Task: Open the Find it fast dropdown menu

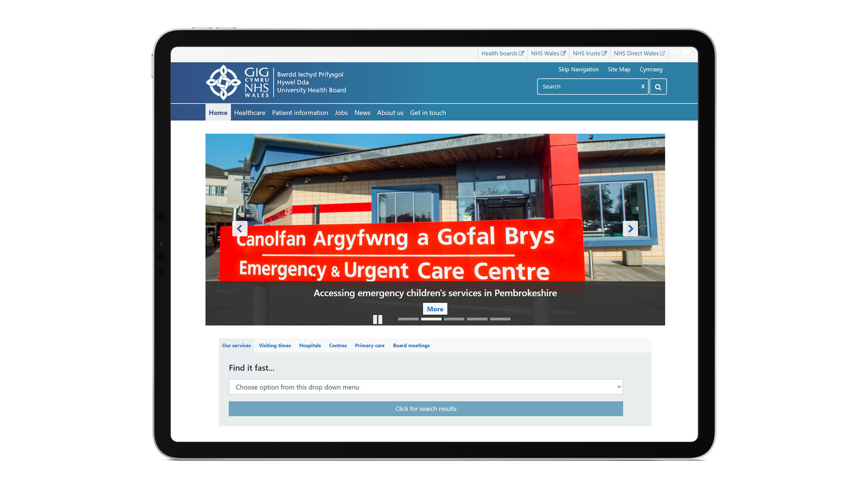Action: [426, 387]
